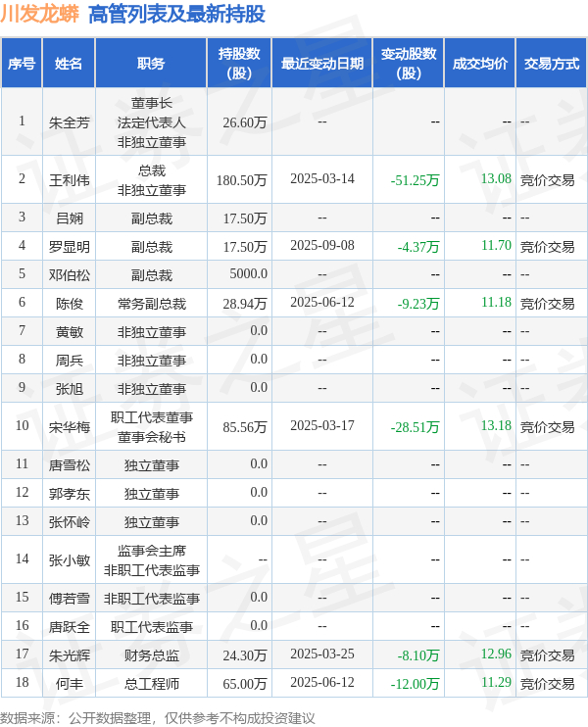Click the date 2025-09-08
This screenshot has height=727, width=588.
322,245
